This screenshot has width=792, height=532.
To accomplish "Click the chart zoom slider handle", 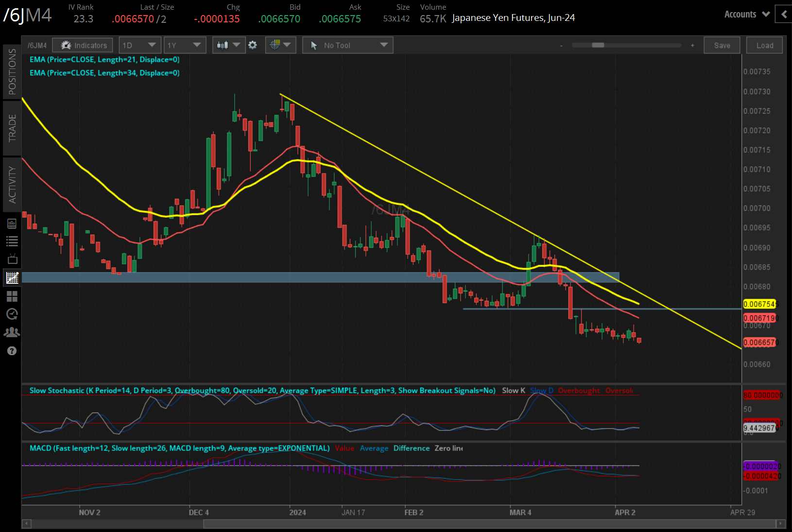I will 598,45.
